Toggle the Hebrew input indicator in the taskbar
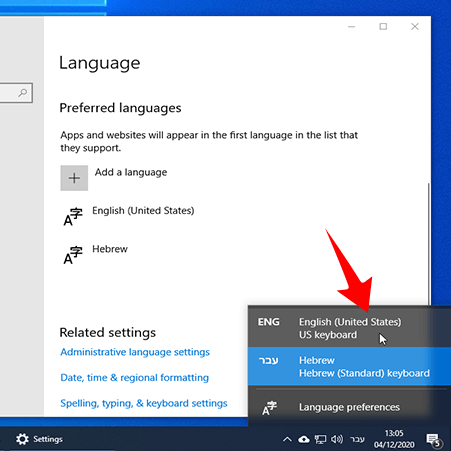The width and height of the screenshot is (451, 451). pyautogui.click(x=357, y=439)
